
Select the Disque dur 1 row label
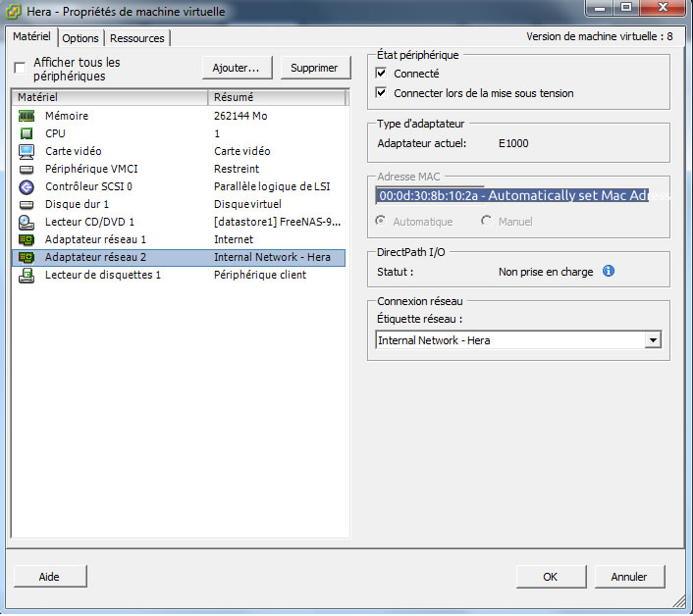[77, 204]
